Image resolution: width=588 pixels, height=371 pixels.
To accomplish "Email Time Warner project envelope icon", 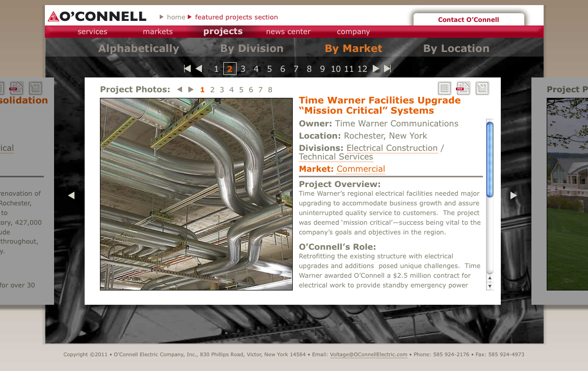I will [x=482, y=88].
